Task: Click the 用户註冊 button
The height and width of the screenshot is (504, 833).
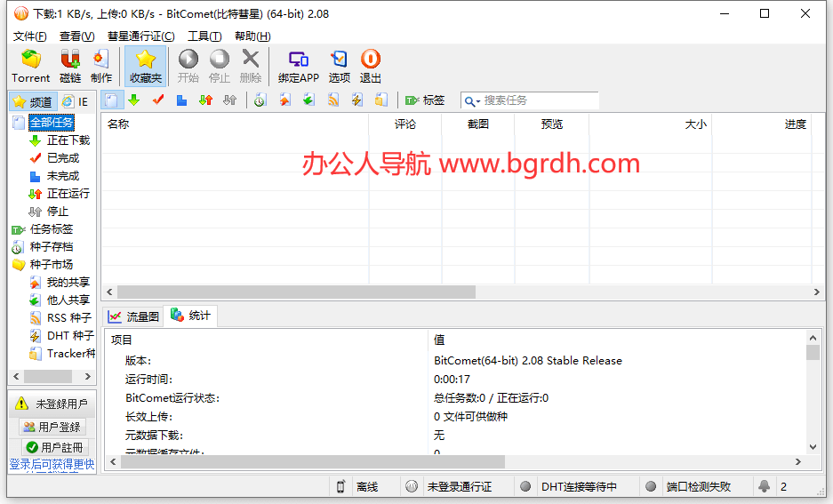Action: coord(53,447)
